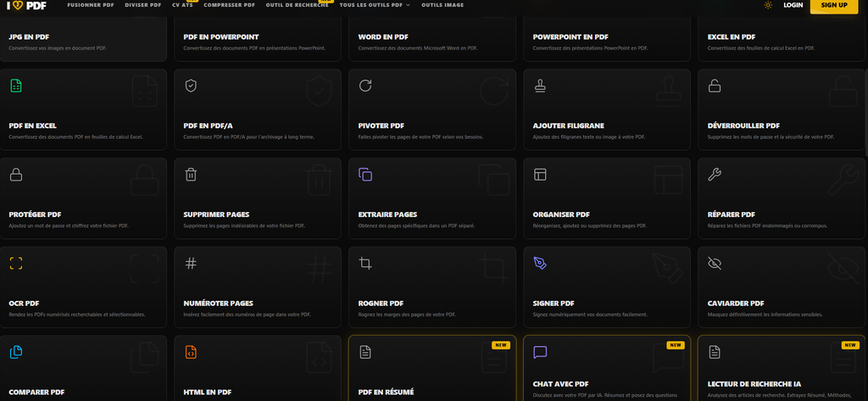Open Fusionner PDF from the top navigation
Viewport: 868px width, 401px height.
pyautogui.click(x=91, y=5)
